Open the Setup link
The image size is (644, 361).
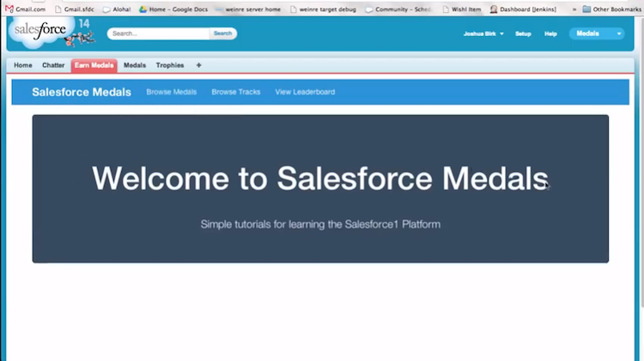(x=523, y=34)
